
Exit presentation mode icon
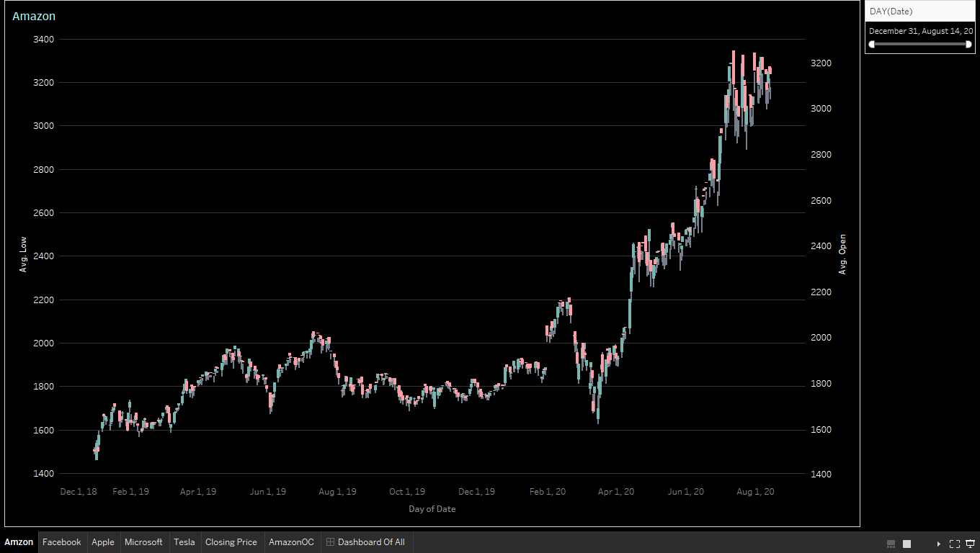pos(970,543)
